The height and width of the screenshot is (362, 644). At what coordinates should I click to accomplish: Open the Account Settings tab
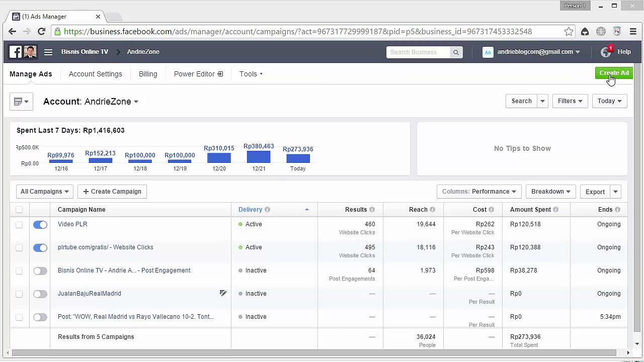click(96, 74)
